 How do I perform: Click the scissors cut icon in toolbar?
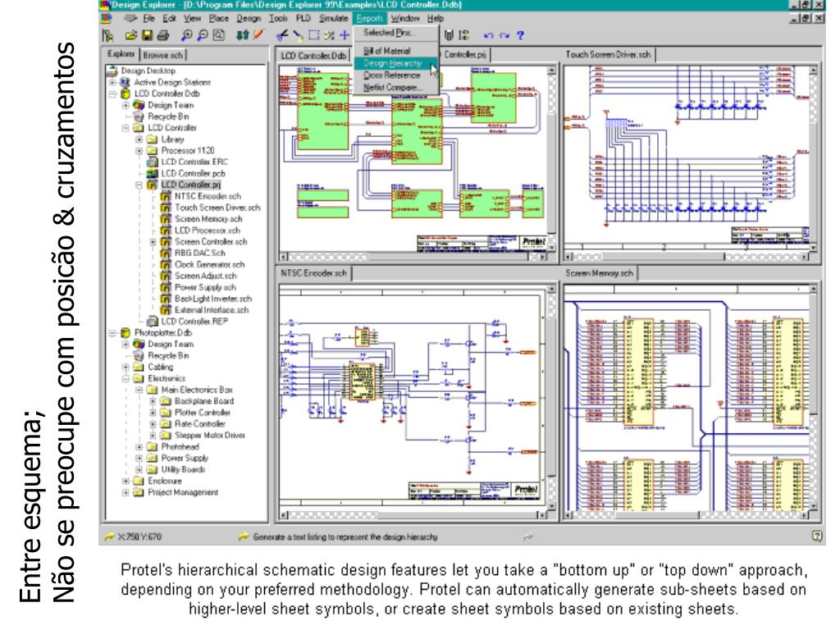tap(282, 36)
